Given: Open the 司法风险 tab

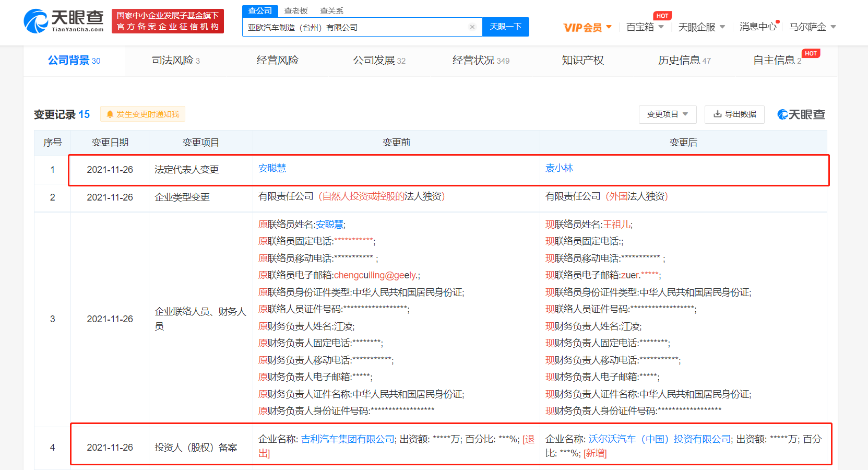Looking at the screenshot, I should [x=176, y=61].
